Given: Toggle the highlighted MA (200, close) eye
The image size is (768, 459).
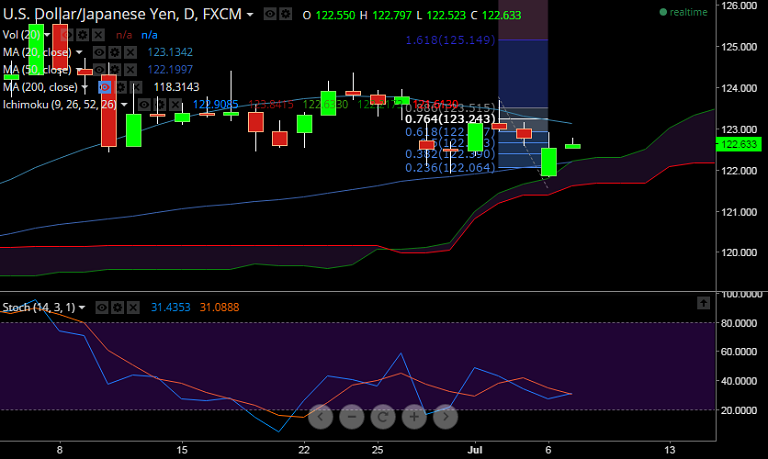Looking at the screenshot, I should pyautogui.click(x=104, y=88).
